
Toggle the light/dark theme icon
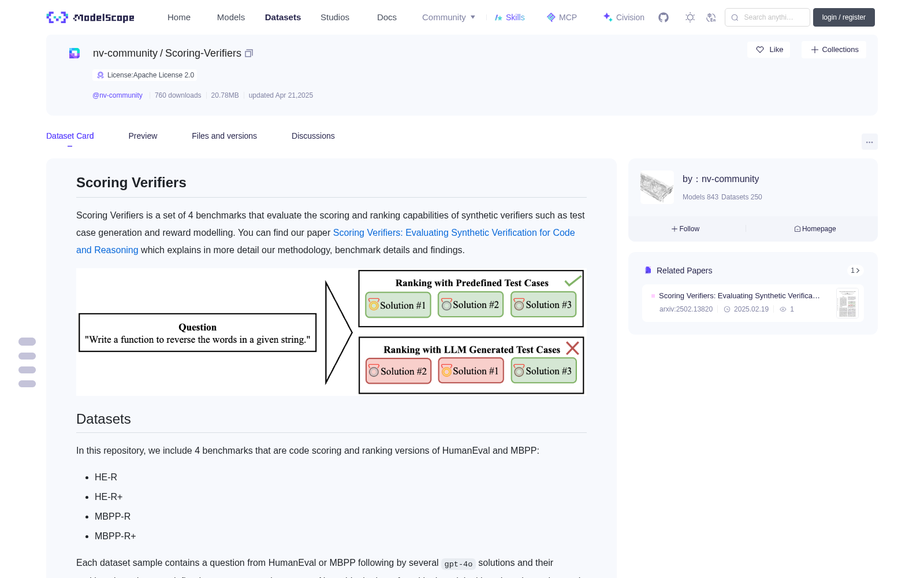coord(690,17)
